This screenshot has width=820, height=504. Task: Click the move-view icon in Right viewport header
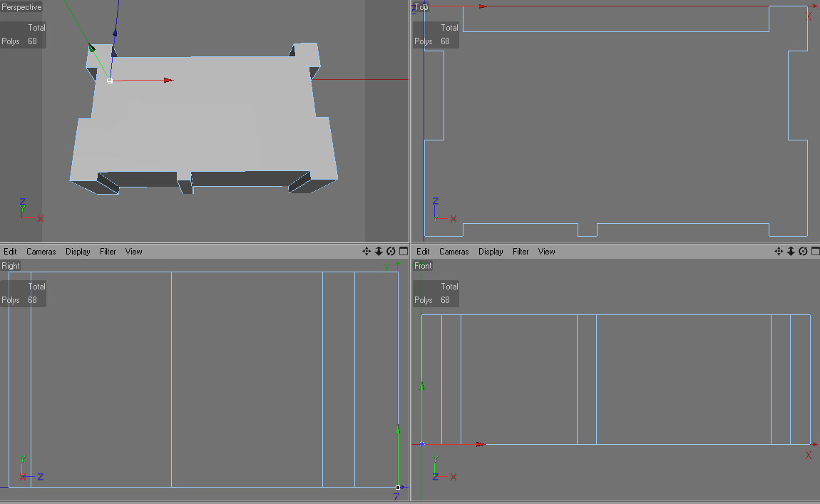[366, 252]
